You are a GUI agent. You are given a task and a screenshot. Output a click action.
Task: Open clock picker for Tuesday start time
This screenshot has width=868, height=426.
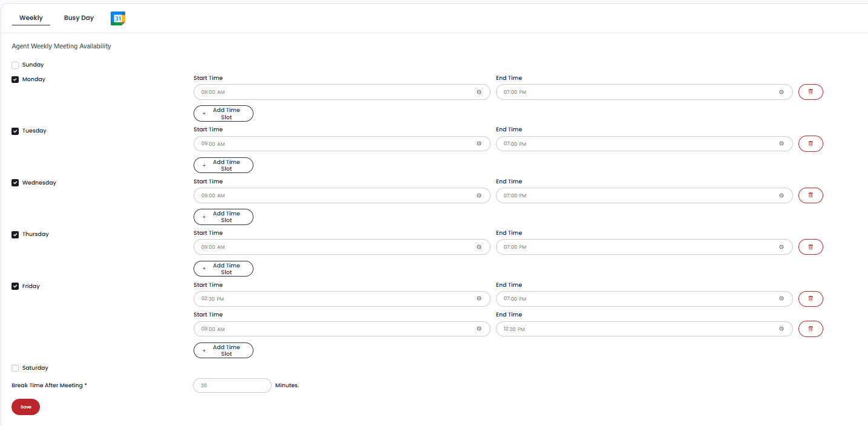pyautogui.click(x=478, y=144)
